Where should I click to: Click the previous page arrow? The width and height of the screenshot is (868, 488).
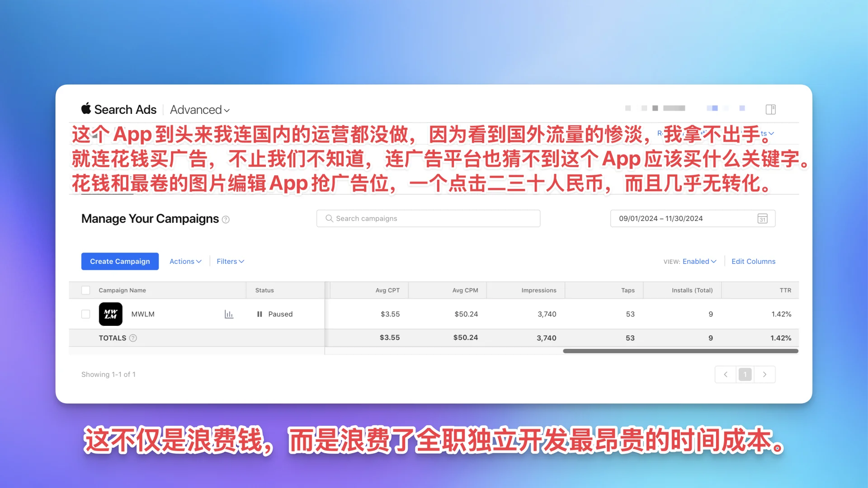725,374
